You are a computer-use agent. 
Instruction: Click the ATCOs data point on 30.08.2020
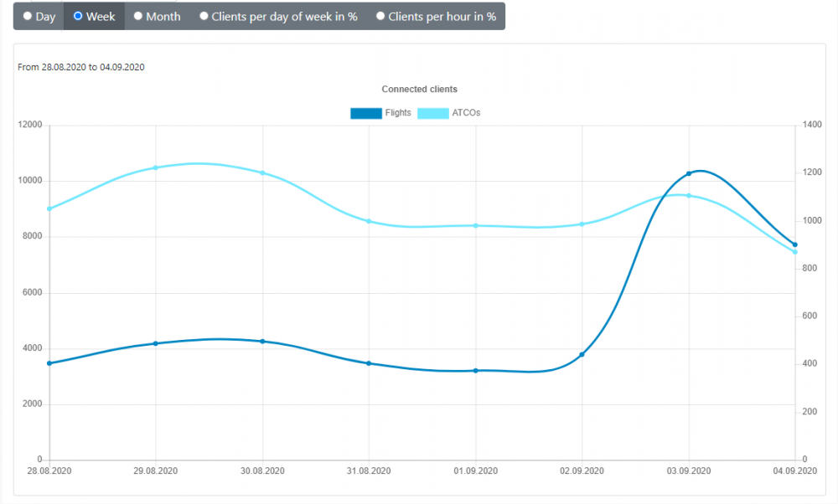click(x=262, y=173)
